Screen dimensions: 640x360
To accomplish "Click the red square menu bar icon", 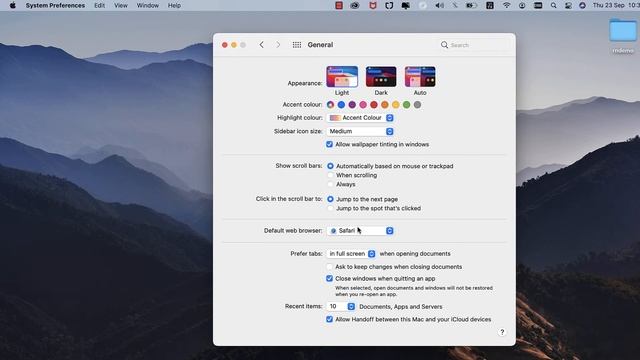I will (x=338, y=5).
